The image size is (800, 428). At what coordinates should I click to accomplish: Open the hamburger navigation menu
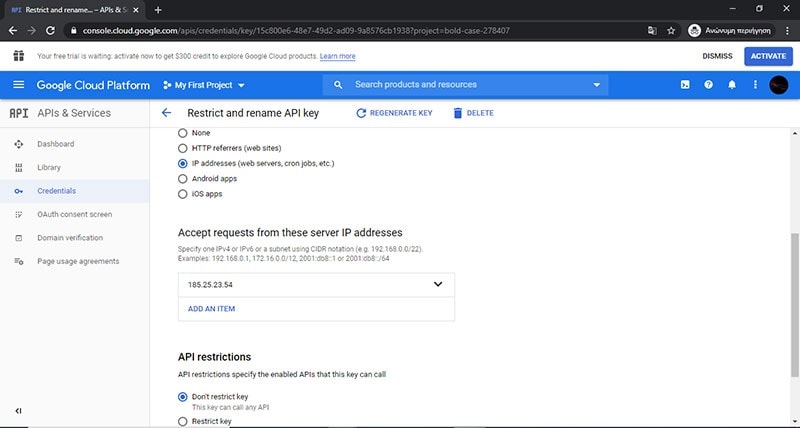point(18,85)
